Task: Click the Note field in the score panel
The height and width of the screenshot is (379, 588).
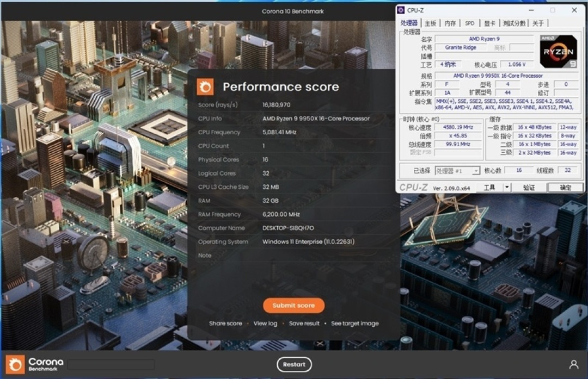Action: pyautogui.click(x=293, y=256)
